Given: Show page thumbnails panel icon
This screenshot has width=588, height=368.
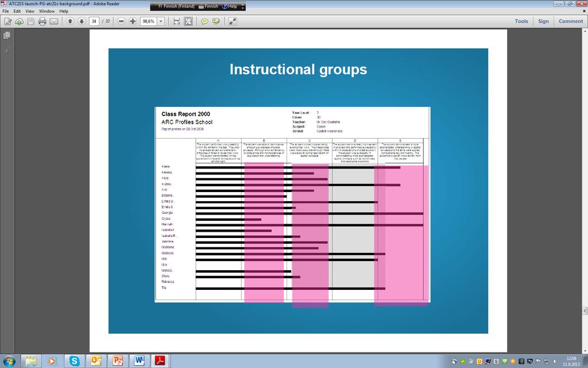Looking at the screenshot, I should point(7,35).
